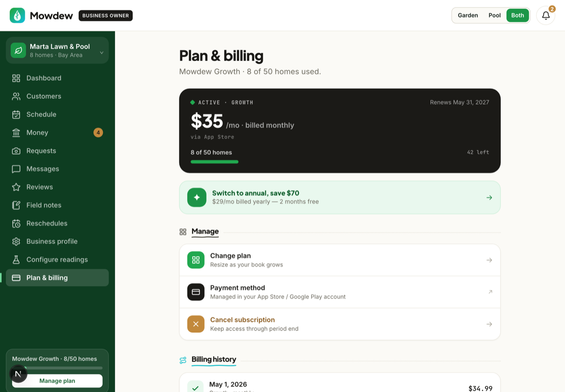This screenshot has width=565, height=392.
Task: Click the Customers people icon
Action: (16, 96)
